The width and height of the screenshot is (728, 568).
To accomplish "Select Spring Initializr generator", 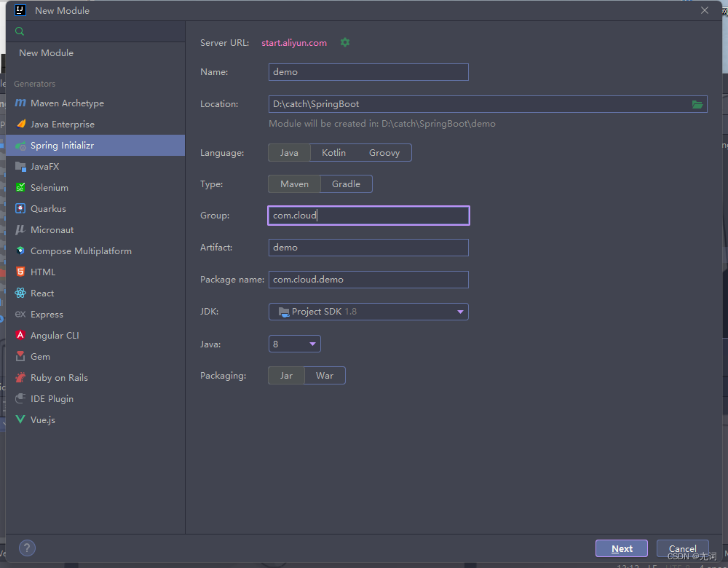I will (95, 146).
